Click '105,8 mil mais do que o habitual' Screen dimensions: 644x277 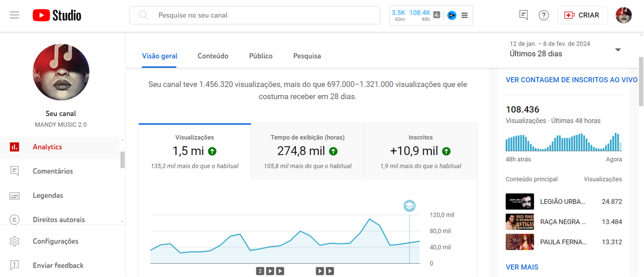[x=308, y=166]
